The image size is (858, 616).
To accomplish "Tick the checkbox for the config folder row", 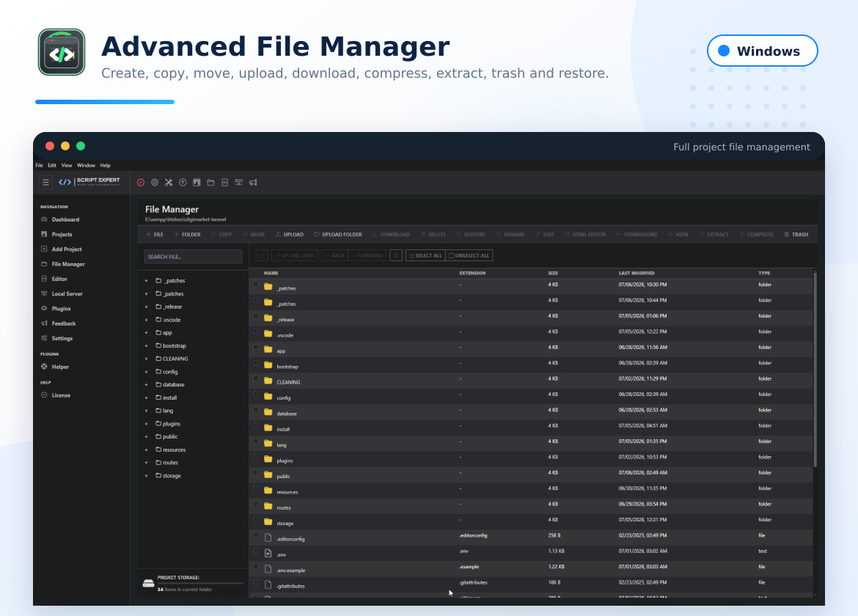I will (x=255, y=394).
